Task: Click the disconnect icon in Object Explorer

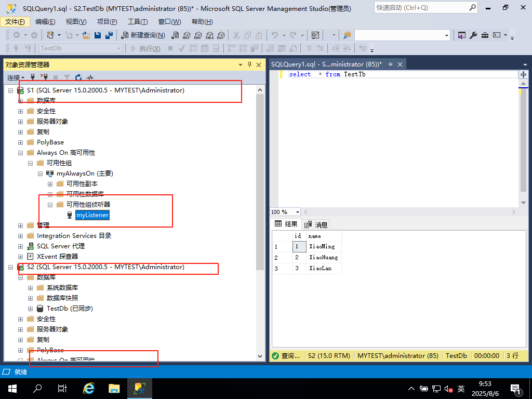Action: (x=44, y=77)
